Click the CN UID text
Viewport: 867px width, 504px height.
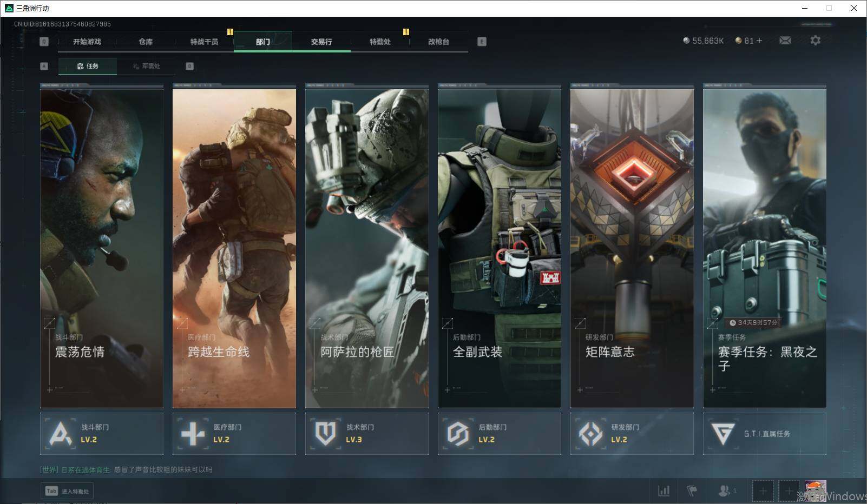point(62,24)
